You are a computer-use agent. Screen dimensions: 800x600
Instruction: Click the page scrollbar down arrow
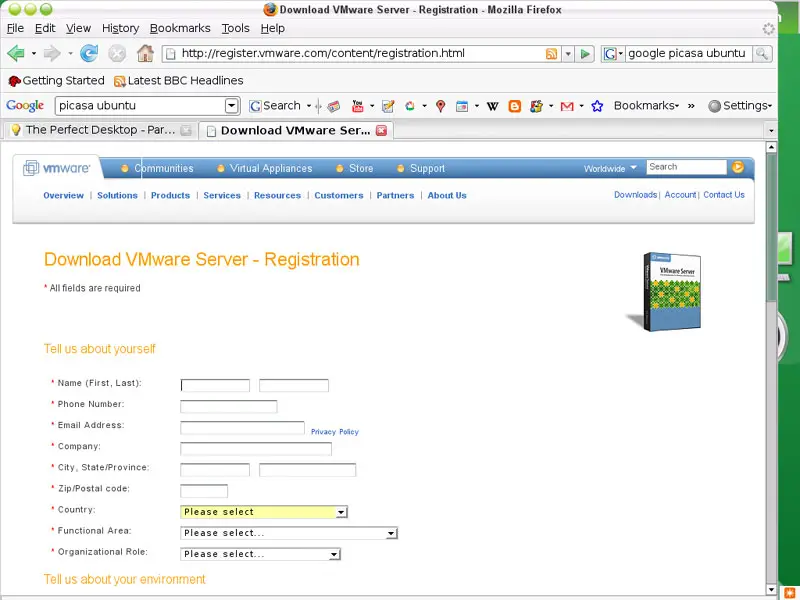click(771, 589)
